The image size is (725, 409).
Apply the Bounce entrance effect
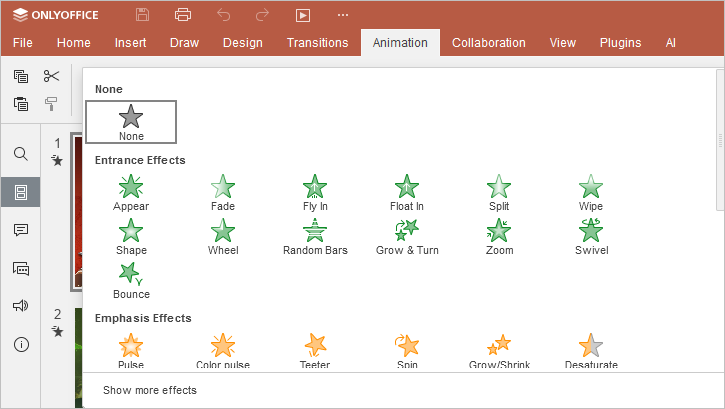click(x=131, y=280)
